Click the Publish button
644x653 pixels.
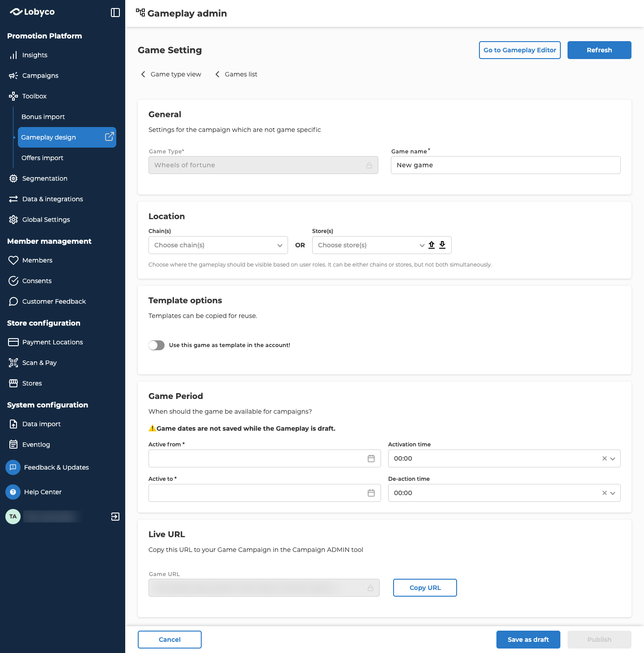click(x=599, y=640)
